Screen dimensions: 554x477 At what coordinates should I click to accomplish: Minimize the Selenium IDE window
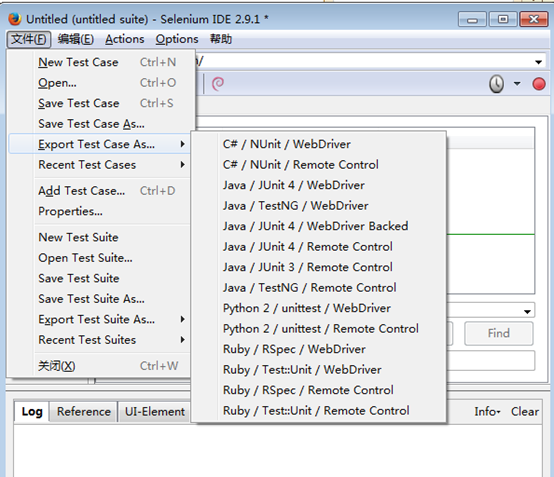pos(472,19)
